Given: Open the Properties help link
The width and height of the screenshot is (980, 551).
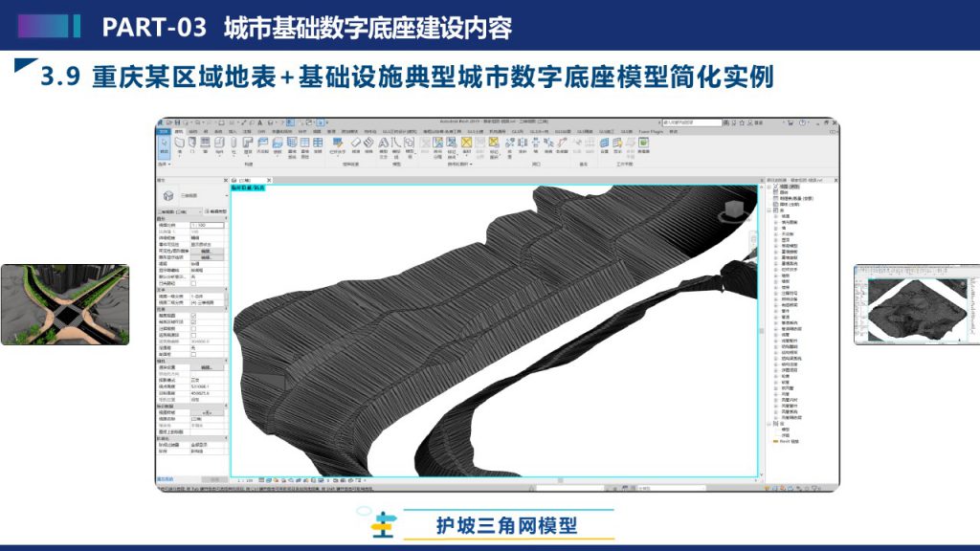Looking at the screenshot, I should tap(165, 479).
